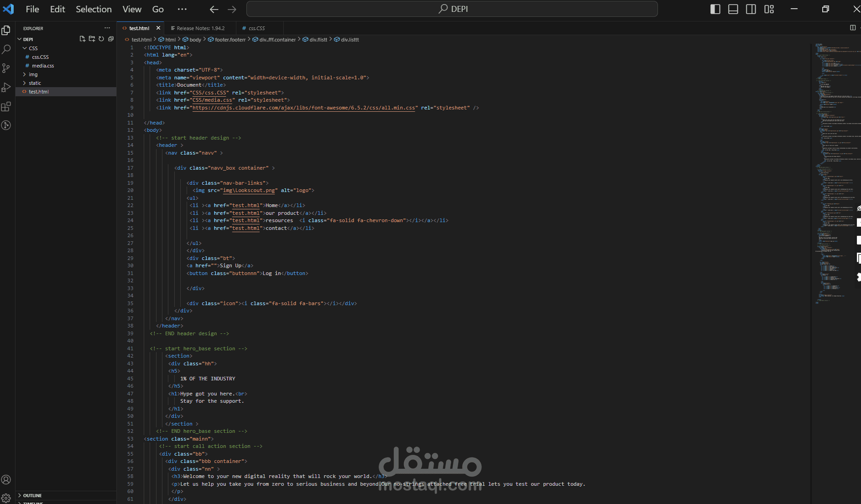Click the code minimap overview
The height and width of the screenshot is (504, 861).
835,173
